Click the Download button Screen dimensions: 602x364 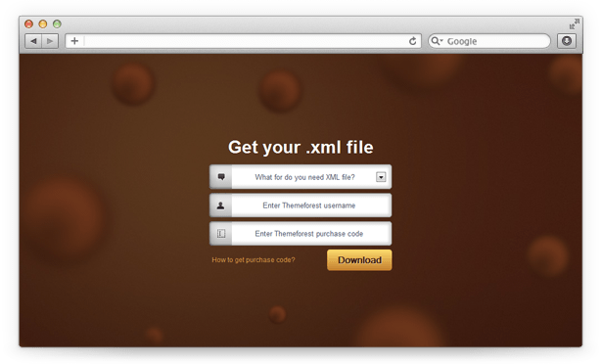point(359,260)
